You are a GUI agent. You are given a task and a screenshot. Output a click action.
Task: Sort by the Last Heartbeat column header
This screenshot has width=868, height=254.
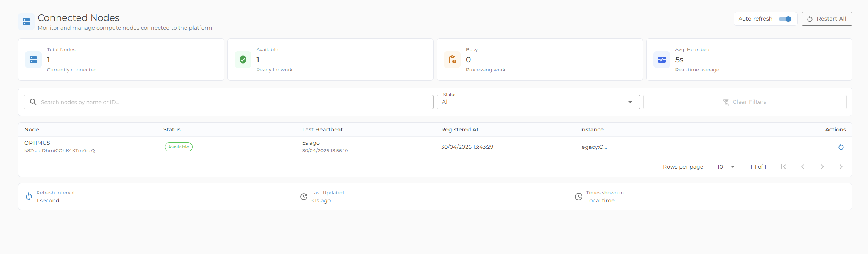pos(322,129)
